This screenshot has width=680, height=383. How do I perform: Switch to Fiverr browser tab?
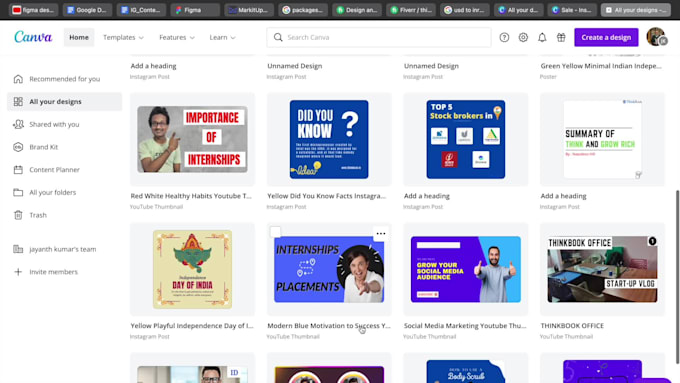point(411,10)
